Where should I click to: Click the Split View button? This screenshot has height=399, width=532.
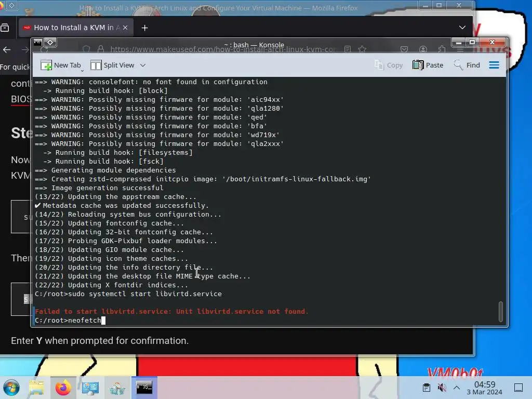coord(113,65)
